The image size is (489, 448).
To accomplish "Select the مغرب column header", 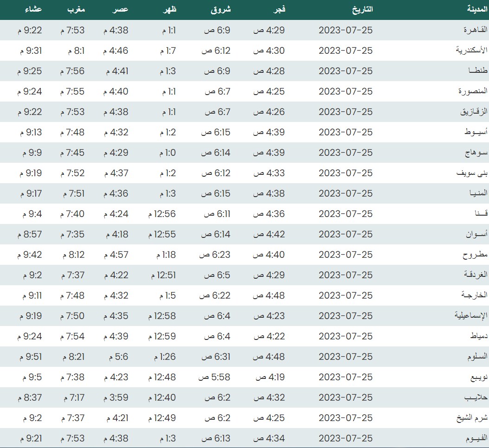I will [x=74, y=10].
